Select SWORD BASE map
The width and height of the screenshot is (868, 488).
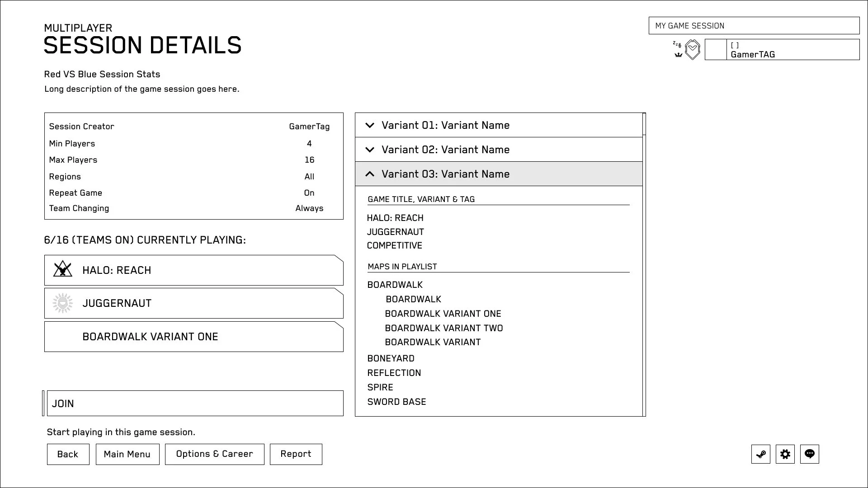(397, 402)
